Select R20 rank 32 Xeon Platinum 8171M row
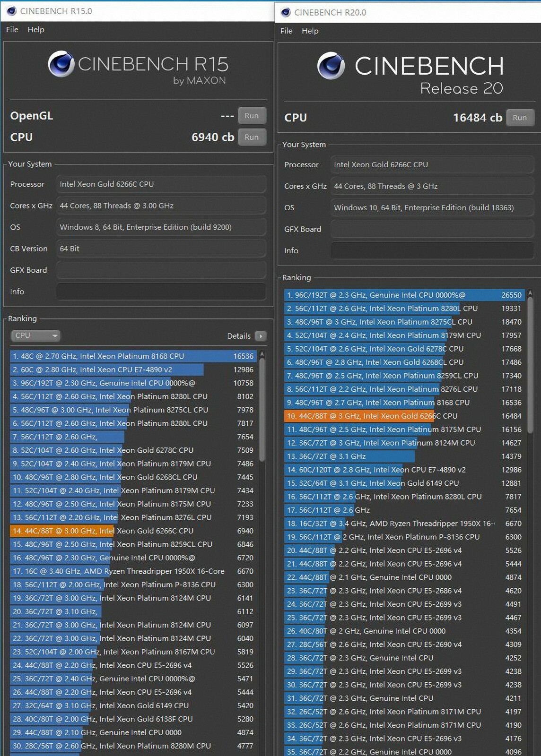Screen dimensions: 541x756 click(404, 712)
